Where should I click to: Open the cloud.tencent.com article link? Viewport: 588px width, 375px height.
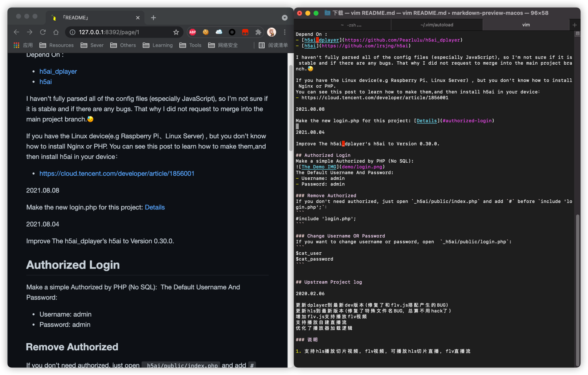tap(117, 174)
